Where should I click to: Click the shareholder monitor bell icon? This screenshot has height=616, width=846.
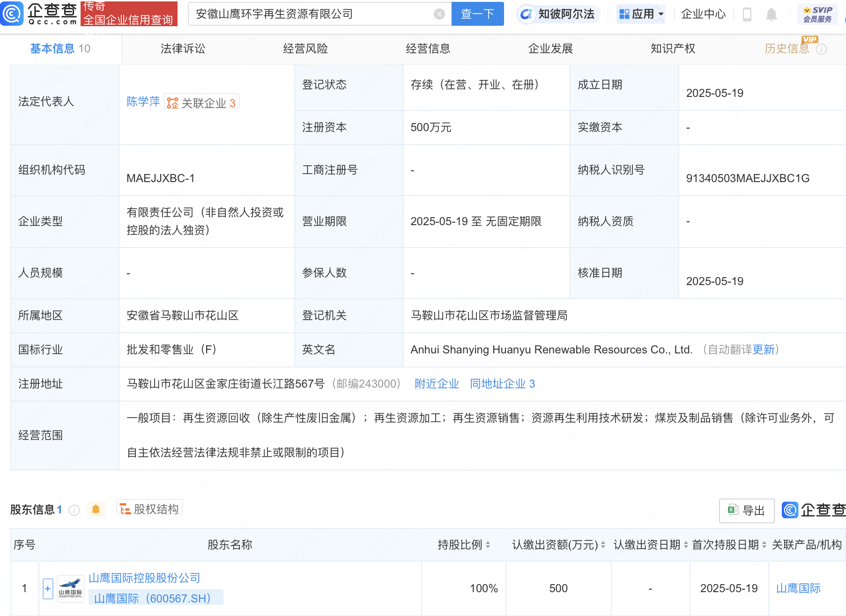96,509
